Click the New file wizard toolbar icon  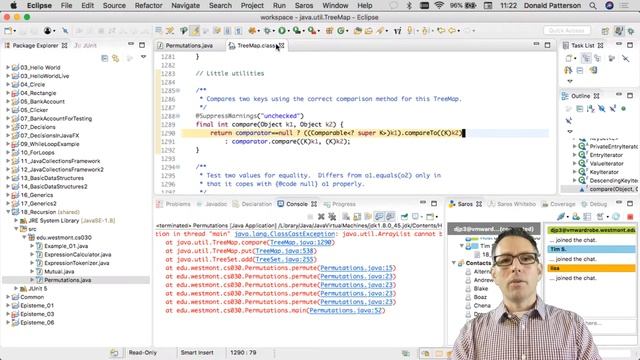click(8, 31)
